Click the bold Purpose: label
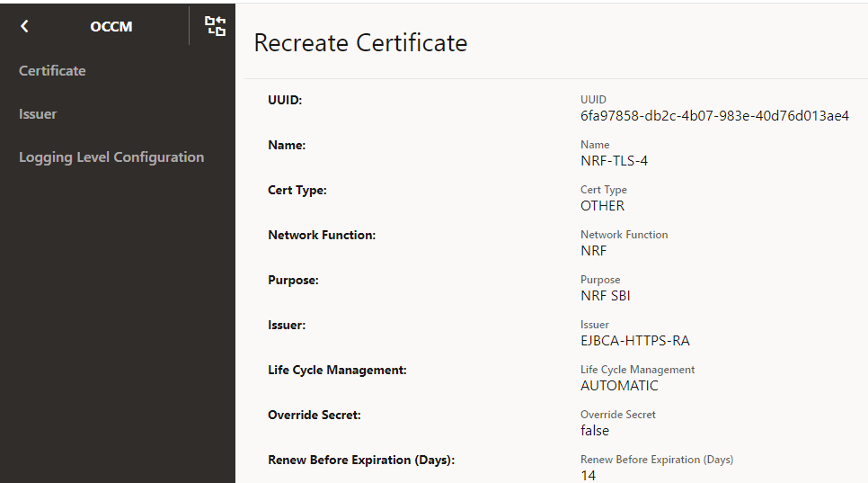 point(294,281)
